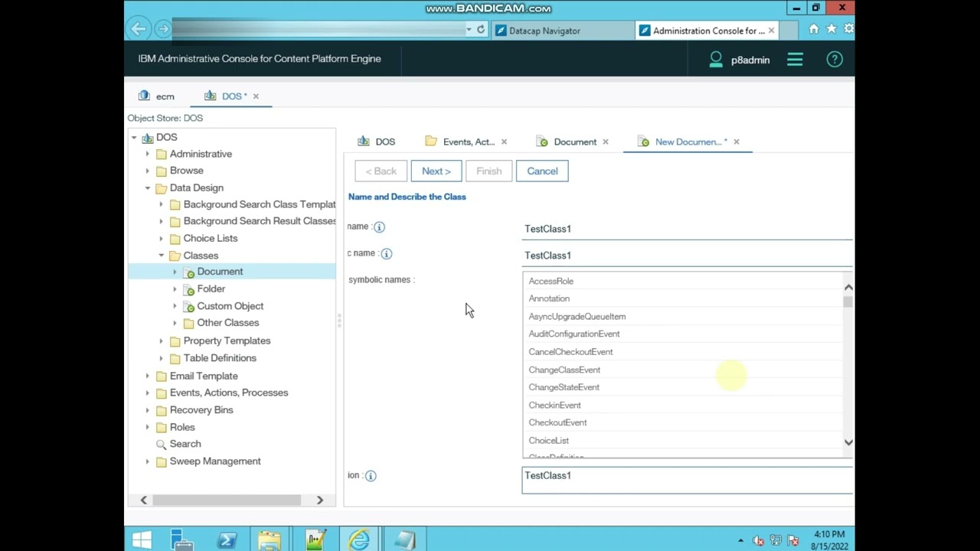This screenshot has height=551, width=980.
Task: Select Table Definitions tree item
Action: point(220,358)
